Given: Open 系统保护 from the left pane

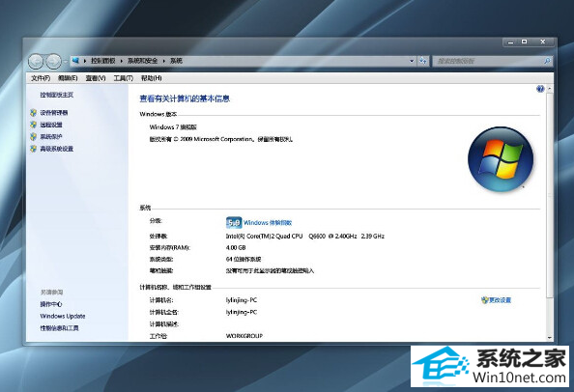Looking at the screenshot, I should tap(51, 137).
